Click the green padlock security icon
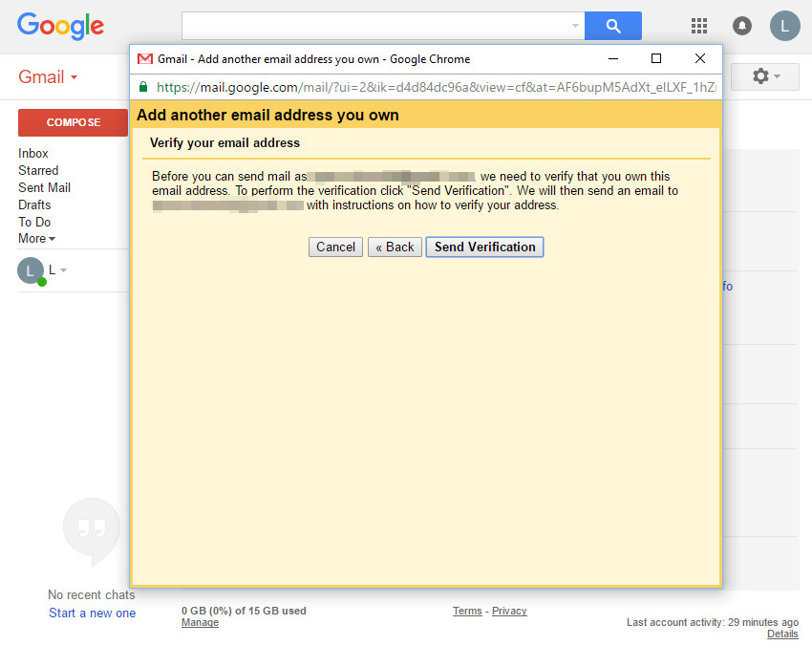 point(143,87)
